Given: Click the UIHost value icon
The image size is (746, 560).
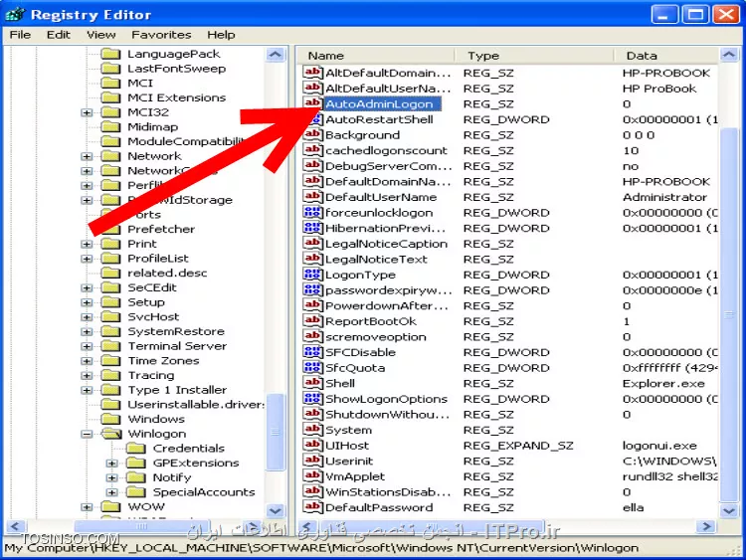Looking at the screenshot, I should (x=312, y=446).
